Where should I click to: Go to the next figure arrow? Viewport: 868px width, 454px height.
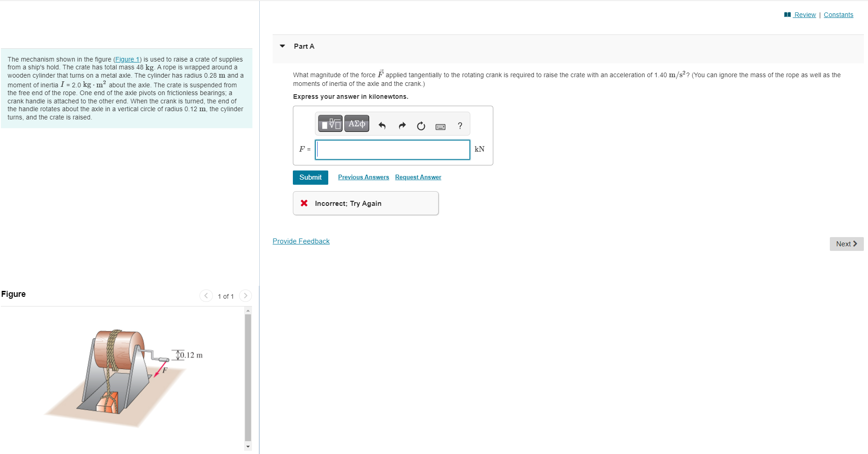(x=246, y=296)
